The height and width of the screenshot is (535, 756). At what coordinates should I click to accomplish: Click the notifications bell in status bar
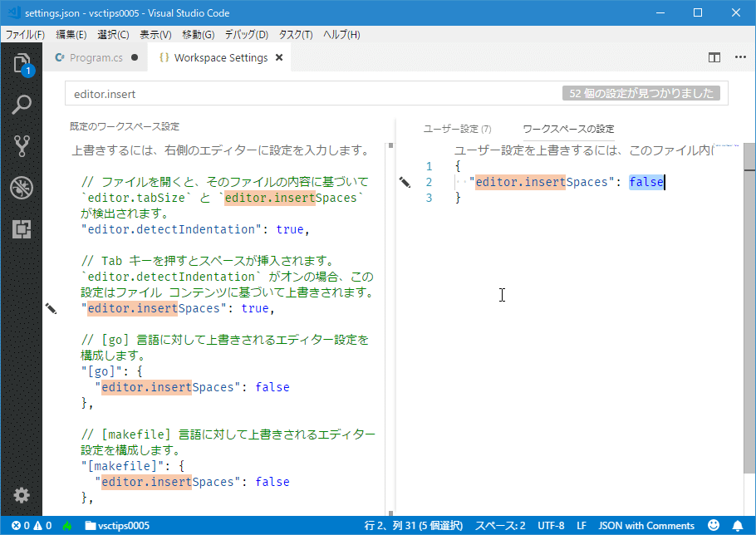pyautogui.click(x=737, y=526)
